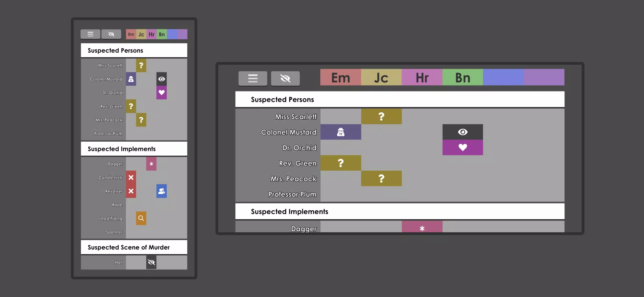Click the crossed-out eye icon in large panel
The image size is (644, 297).
point(285,78)
